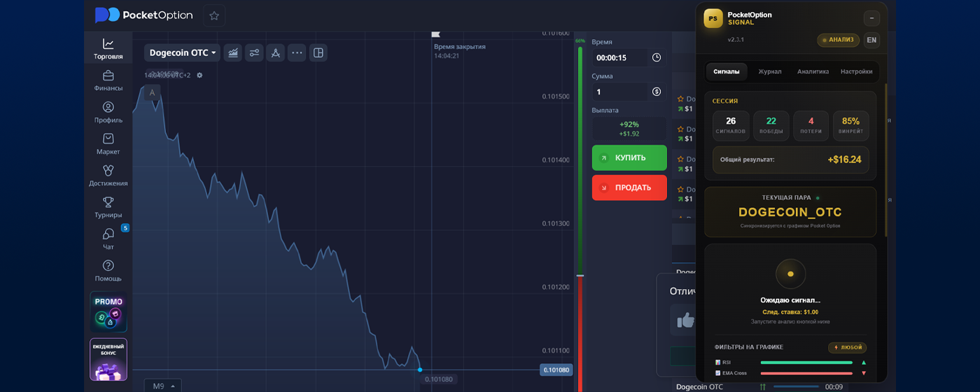Click the 85% Винрейт stat card
The width and height of the screenshot is (980, 392).
pos(851,125)
